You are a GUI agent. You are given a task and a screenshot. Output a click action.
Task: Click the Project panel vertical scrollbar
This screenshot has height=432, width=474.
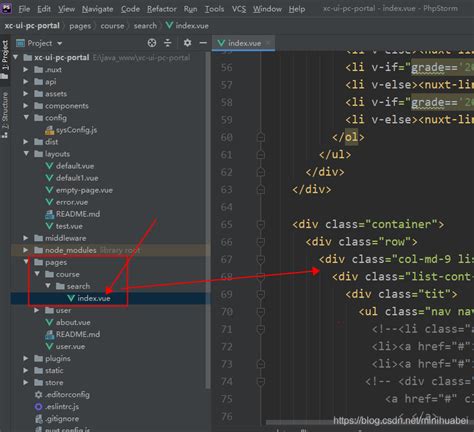click(208, 220)
